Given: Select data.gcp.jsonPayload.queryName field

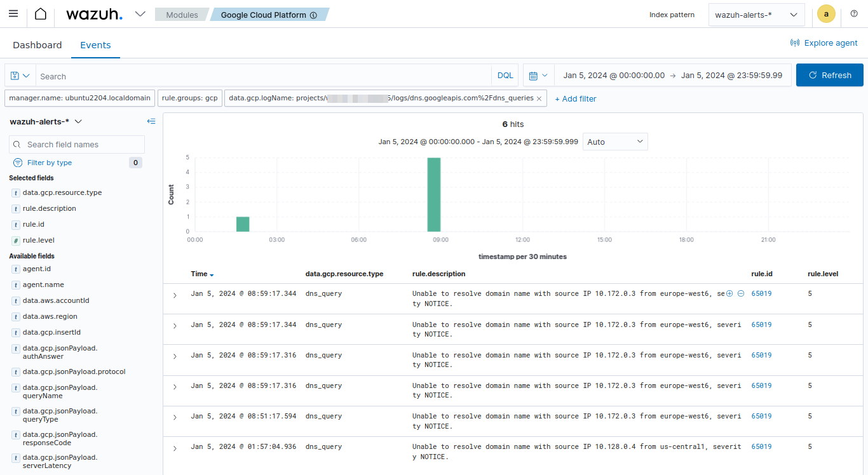Looking at the screenshot, I should (x=60, y=391).
